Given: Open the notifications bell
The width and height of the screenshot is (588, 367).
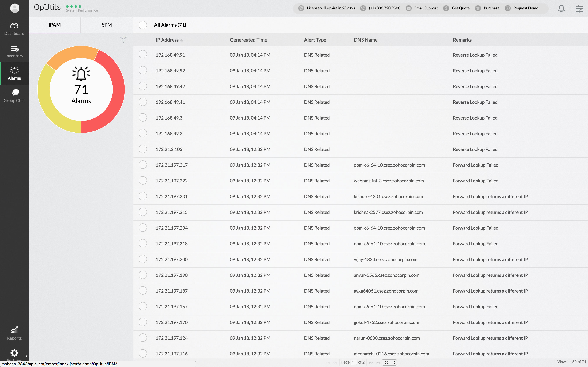Looking at the screenshot, I should (x=561, y=9).
